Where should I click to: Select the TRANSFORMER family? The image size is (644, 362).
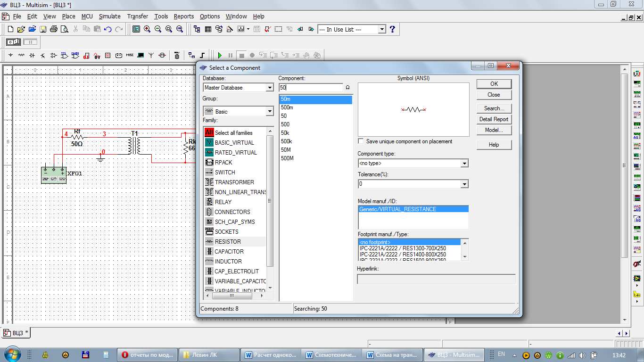[x=234, y=182]
